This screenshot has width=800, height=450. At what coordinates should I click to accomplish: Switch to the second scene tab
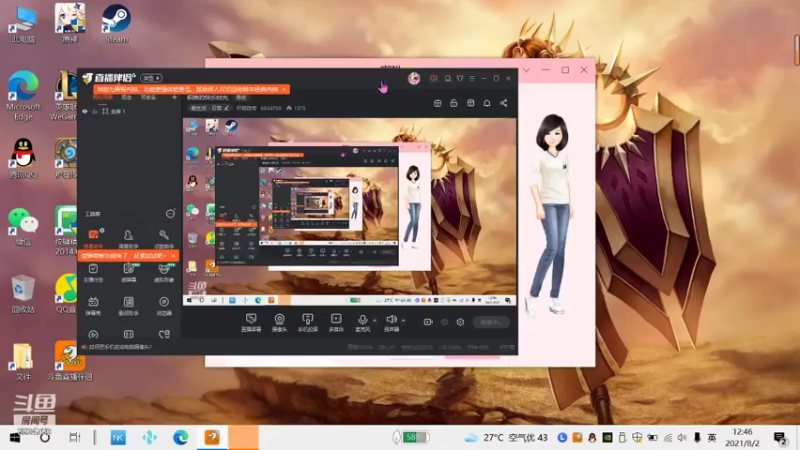[127, 97]
